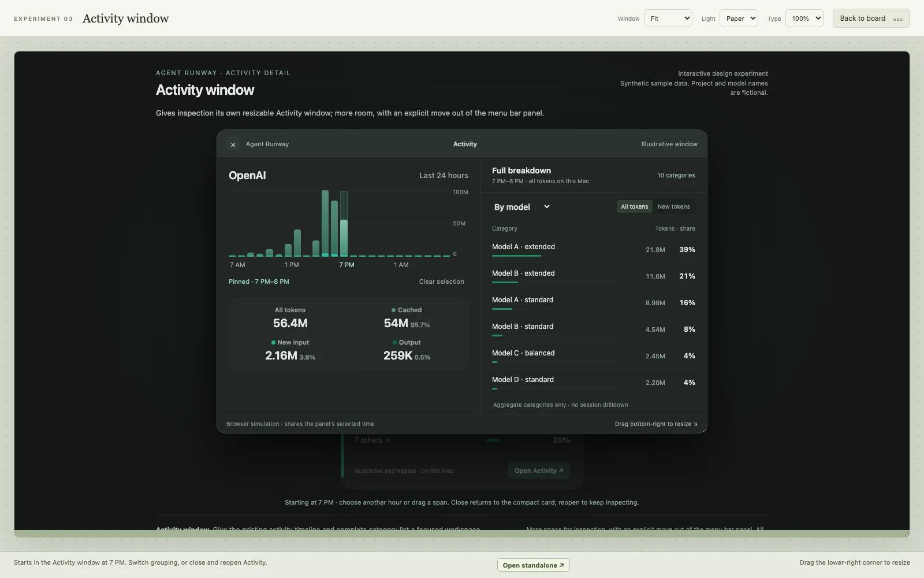Open the Window Fit dropdown
The width and height of the screenshot is (924, 578).
coord(668,18)
